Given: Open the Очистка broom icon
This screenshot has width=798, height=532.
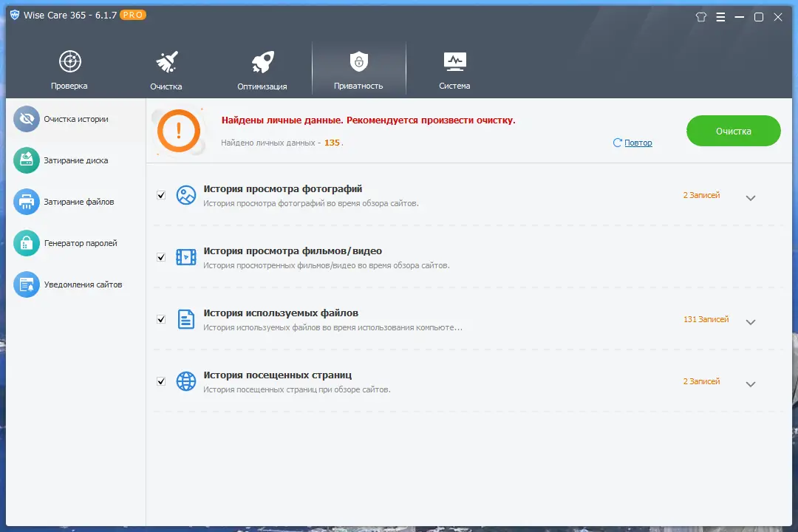Looking at the screenshot, I should pyautogui.click(x=166, y=61).
